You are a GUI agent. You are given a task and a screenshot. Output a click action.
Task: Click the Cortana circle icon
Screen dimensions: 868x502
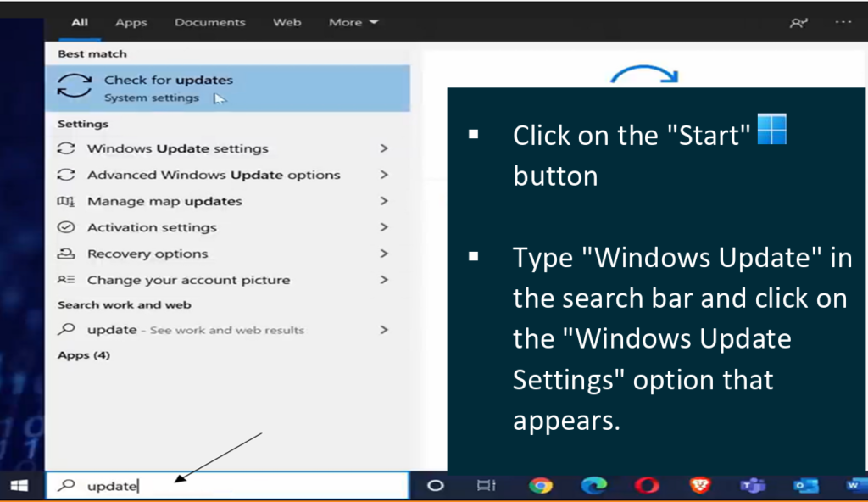(435, 485)
